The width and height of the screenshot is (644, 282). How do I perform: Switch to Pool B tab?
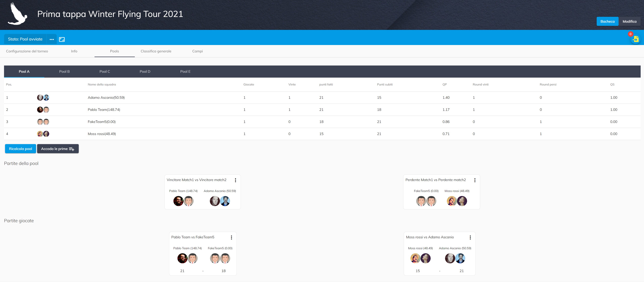(x=64, y=72)
